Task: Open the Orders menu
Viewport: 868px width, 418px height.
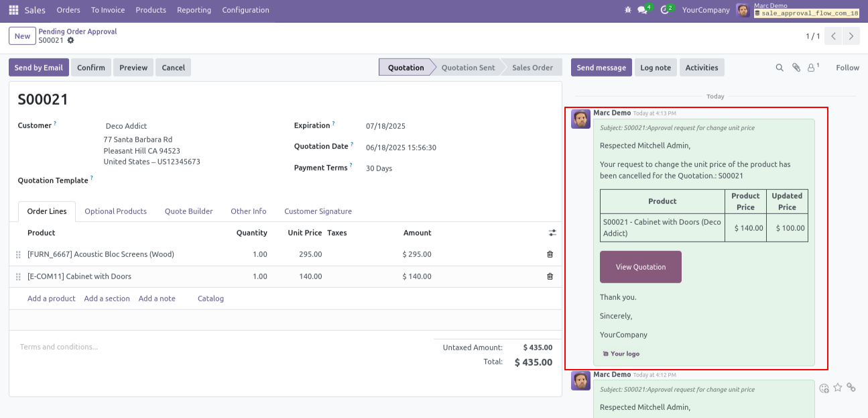Action: [68, 10]
